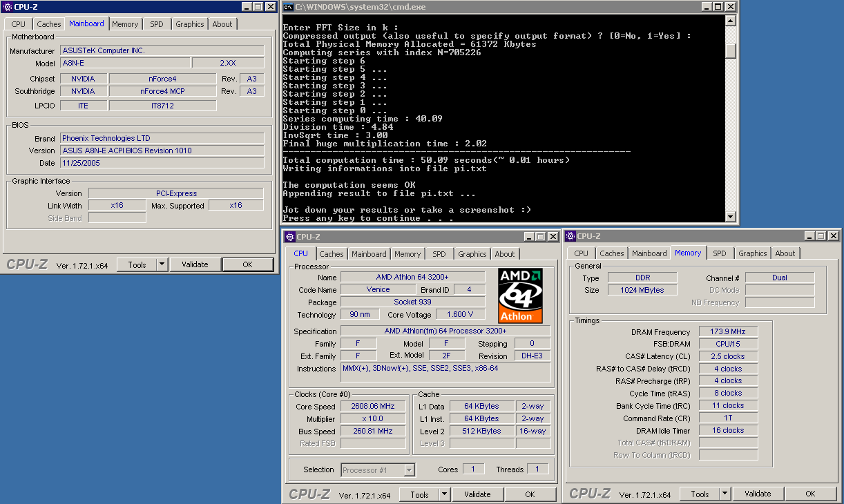Screen dimensions: 844x504
Task: Open Graphics tab in Mainboard window
Action: (190, 24)
